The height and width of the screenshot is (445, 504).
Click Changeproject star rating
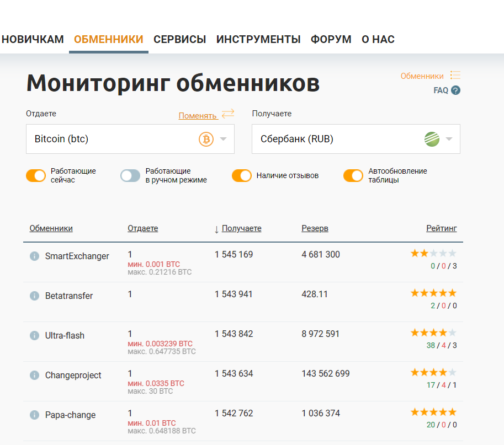[x=433, y=372]
